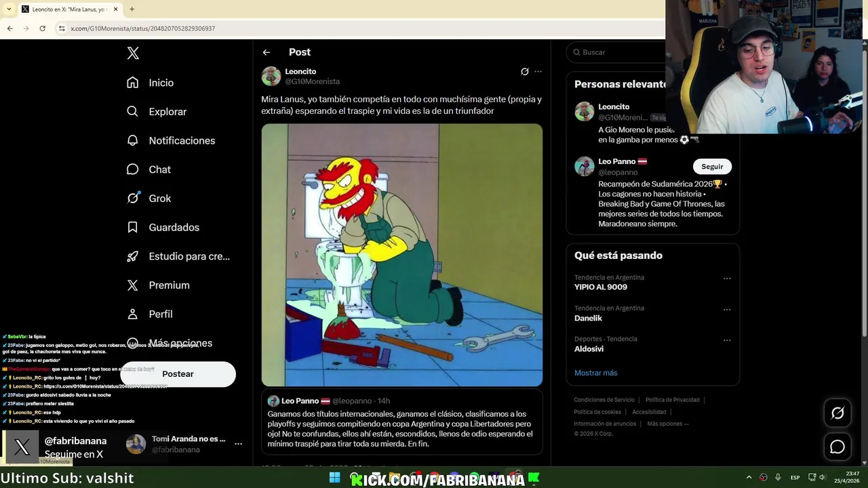Viewport: 868px width, 488px height.
Task: Open Política de Privacidad link
Action: click(x=672, y=400)
